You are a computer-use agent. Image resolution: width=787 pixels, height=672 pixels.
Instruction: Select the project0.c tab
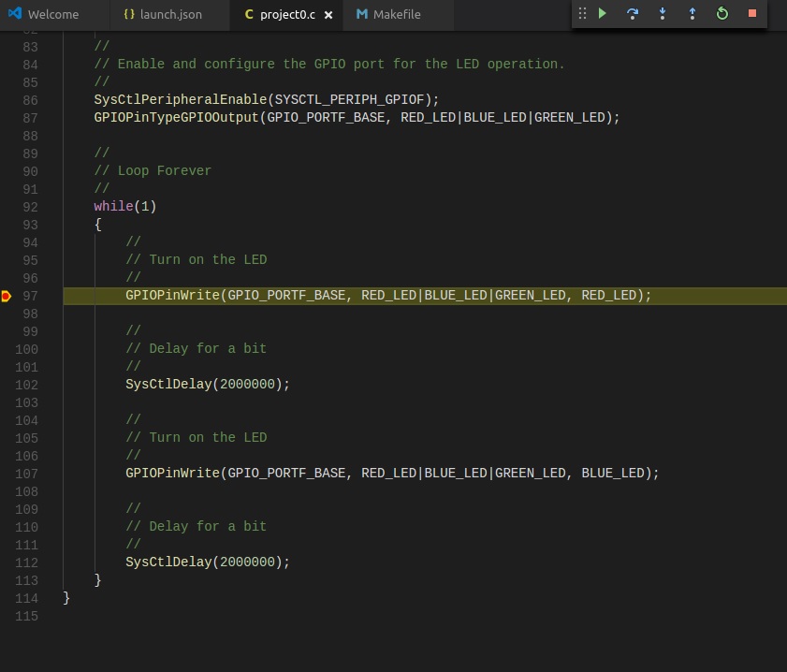(287, 15)
